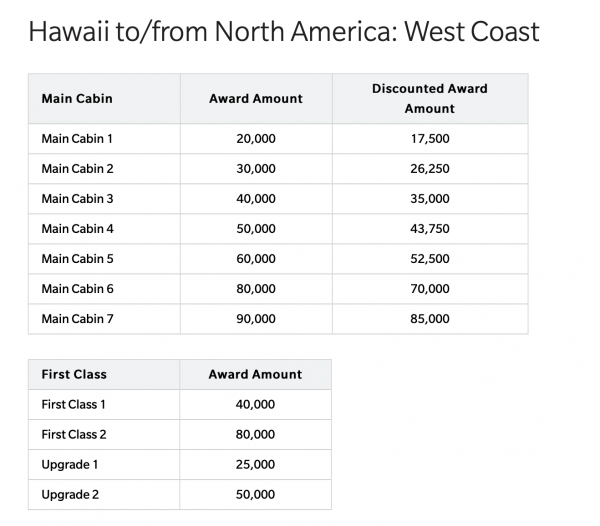Select the Main Cabin 1 row label
This screenshot has height=526, width=600.
point(77,139)
